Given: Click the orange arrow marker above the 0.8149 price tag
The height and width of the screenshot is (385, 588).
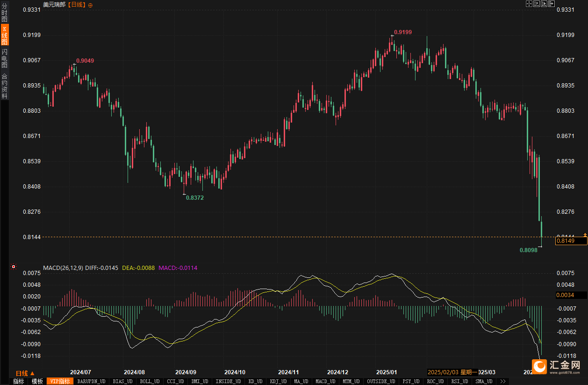Looking at the screenshot, I should tap(585, 234).
